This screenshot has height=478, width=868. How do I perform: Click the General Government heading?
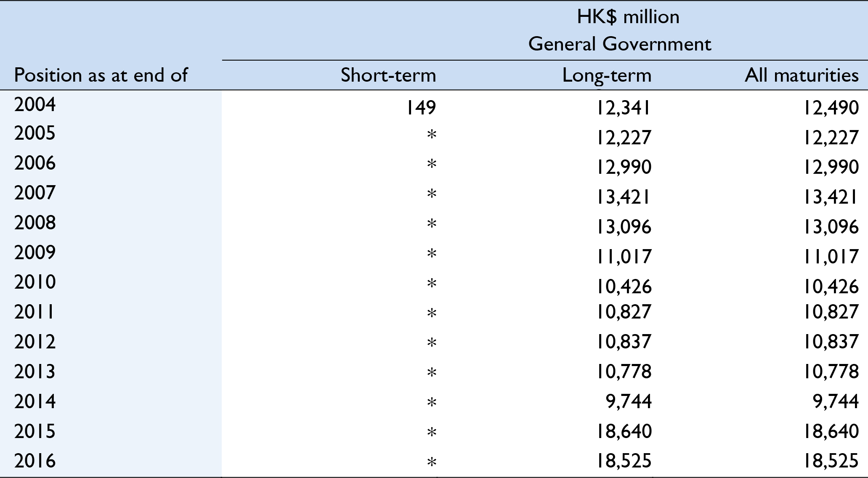tap(619, 44)
